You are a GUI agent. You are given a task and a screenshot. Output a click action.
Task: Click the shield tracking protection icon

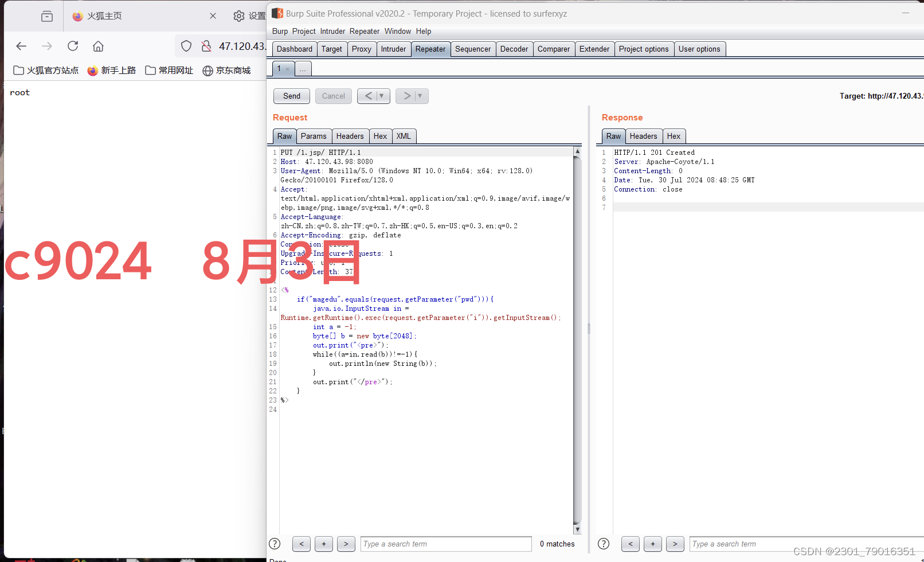186,46
